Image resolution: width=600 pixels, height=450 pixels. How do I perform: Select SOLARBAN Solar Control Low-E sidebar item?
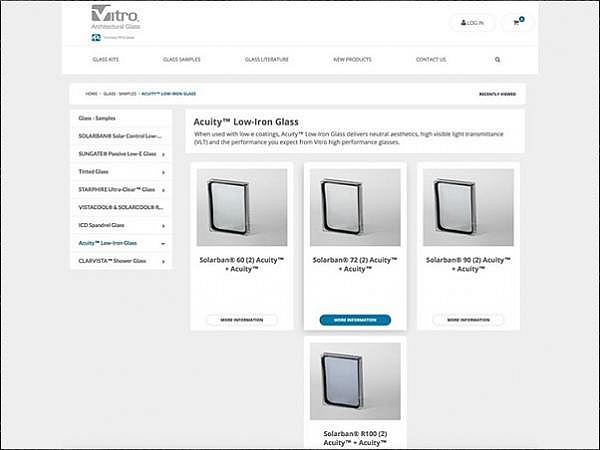click(121, 136)
